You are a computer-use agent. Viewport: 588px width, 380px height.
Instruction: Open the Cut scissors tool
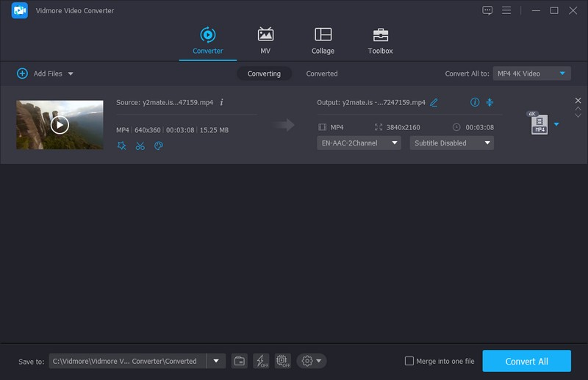(x=140, y=146)
